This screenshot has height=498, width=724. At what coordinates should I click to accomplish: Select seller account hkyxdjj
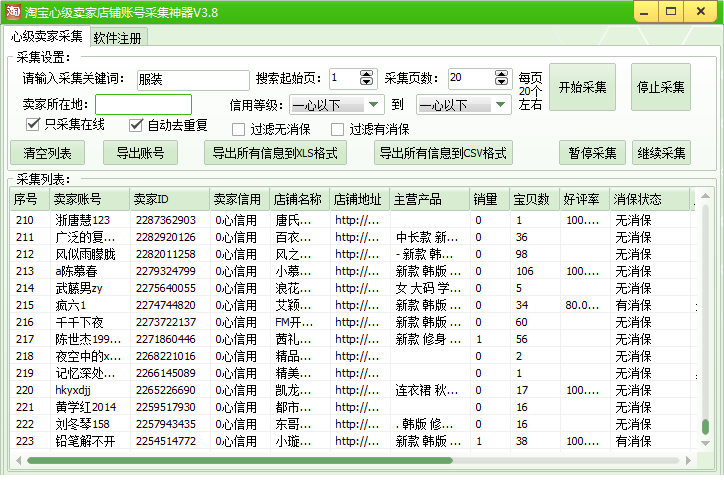[x=73, y=390]
